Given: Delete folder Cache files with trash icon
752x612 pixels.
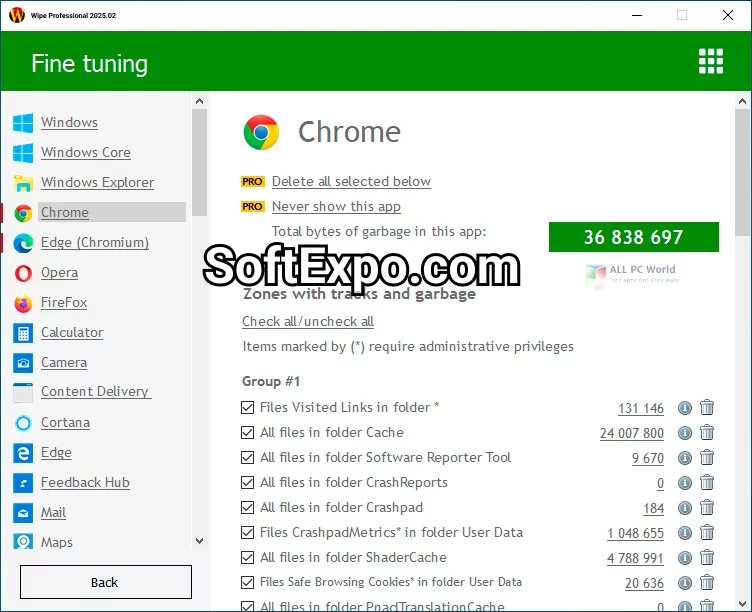Looking at the screenshot, I should (707, 432).
